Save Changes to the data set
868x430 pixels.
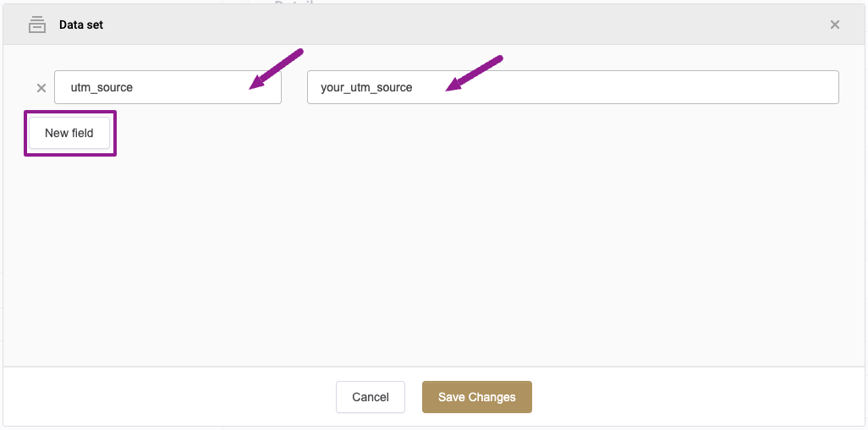pyautogui.click(x=476, y=397)
